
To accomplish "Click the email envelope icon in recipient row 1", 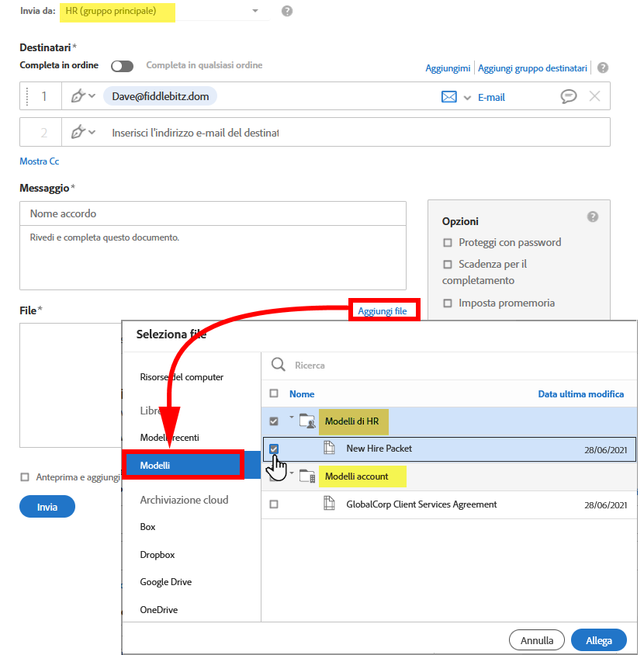I will (448, 97).
